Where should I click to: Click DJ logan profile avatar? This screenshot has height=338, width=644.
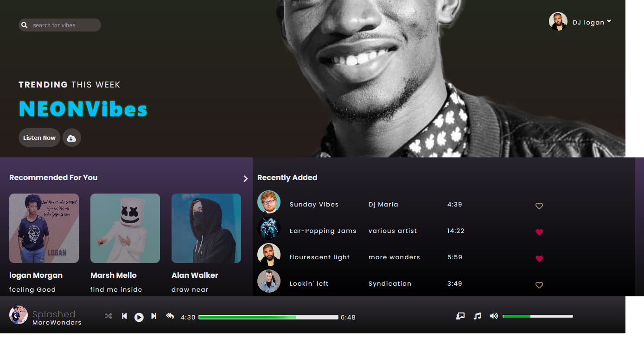click(558, 21)
